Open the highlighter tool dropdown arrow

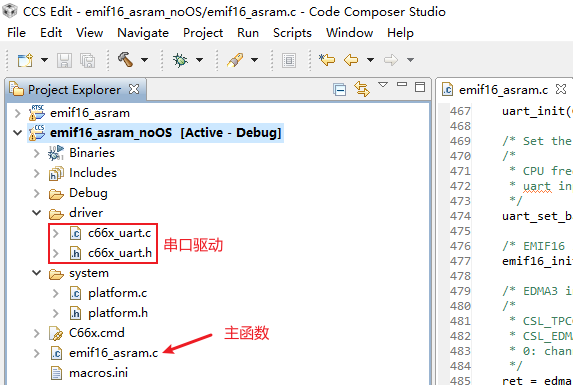click(254, 60)
